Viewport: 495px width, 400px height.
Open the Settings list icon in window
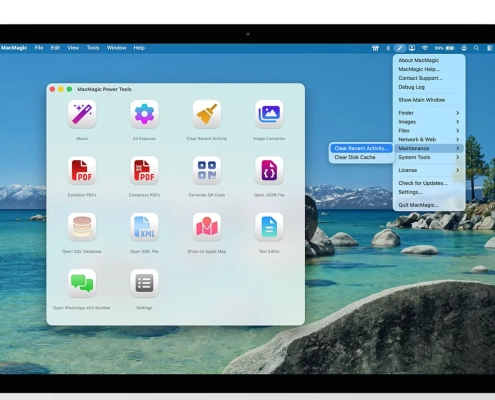[144, 283]
